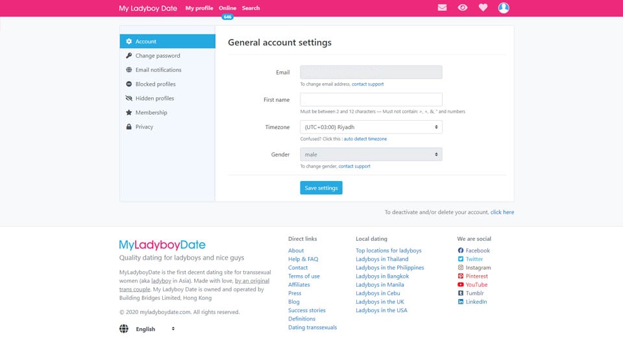
Task: Click the Facebook icon in footer
Action: tap(461, 250)
